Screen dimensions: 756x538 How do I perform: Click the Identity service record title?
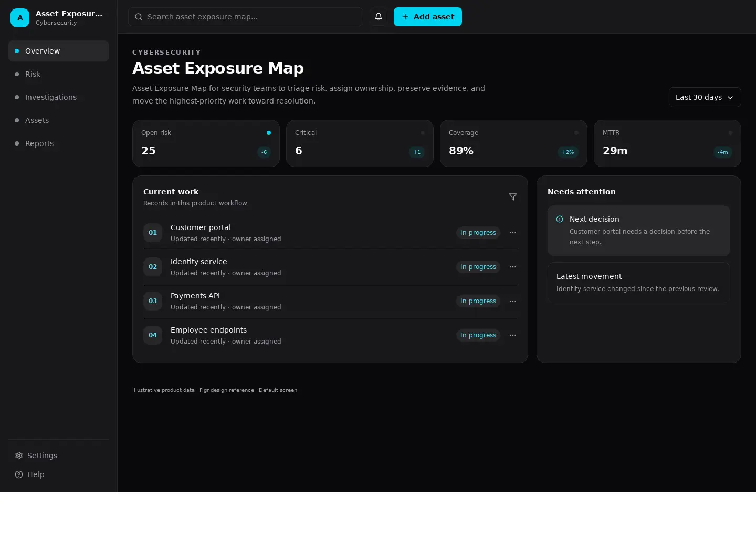click(x=199, y=262)
